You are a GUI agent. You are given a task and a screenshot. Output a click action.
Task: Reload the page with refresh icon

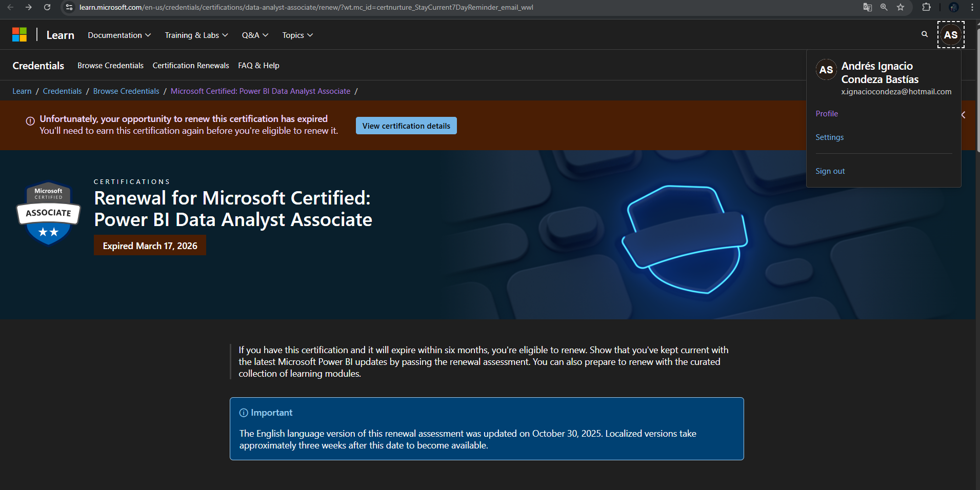tap(47, 7)
